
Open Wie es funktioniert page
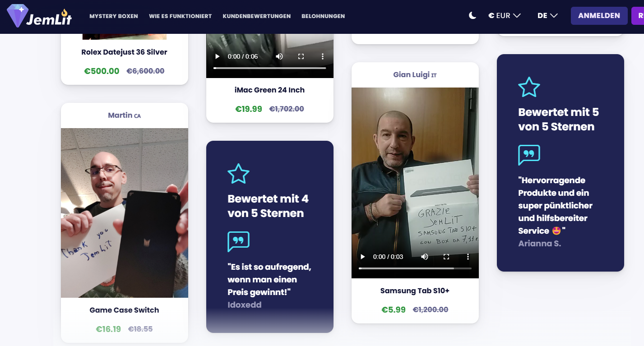tap(181, 16)
